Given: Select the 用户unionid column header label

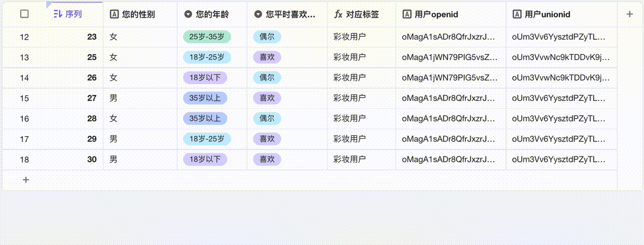Looking at the screenshot, I should [547, 15].
